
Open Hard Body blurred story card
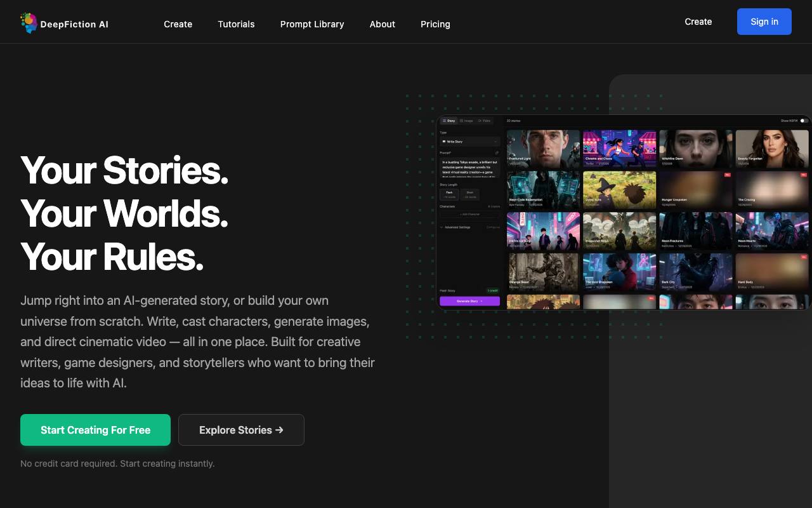click(771, 272)
